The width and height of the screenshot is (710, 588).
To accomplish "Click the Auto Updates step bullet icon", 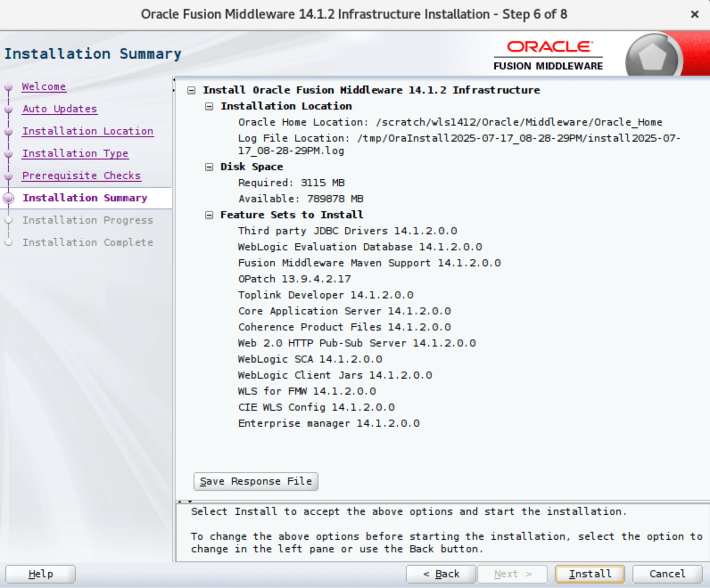I will [x=9, y=109].
